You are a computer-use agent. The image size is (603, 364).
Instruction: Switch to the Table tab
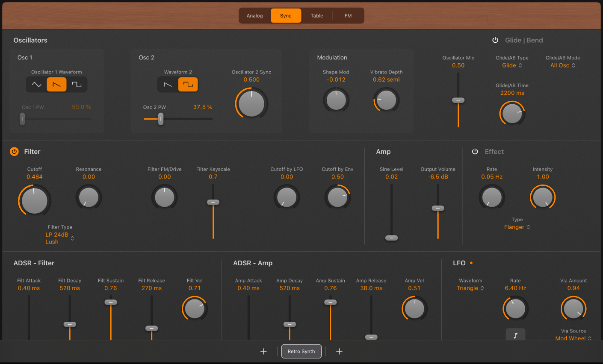pyautogui.click(x=317, y=15)
